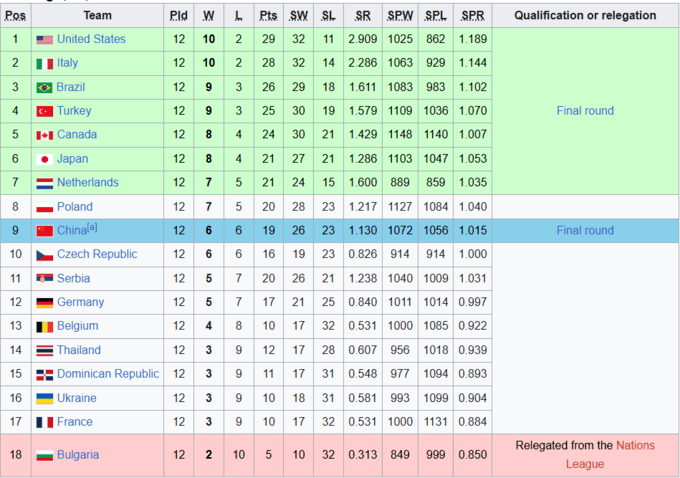Click the Pts column header abbreviation
Viewport: 680px width, 478px height.
pos(268,16)
